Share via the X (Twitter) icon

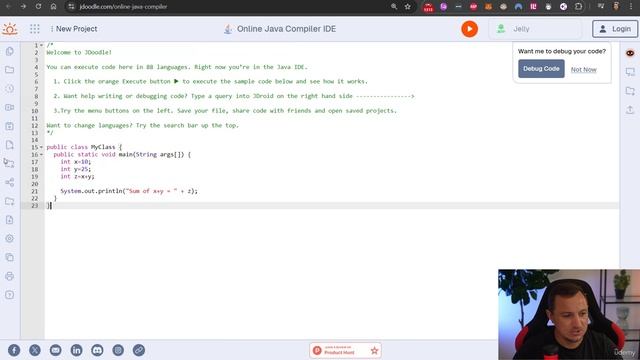point(35,350)
